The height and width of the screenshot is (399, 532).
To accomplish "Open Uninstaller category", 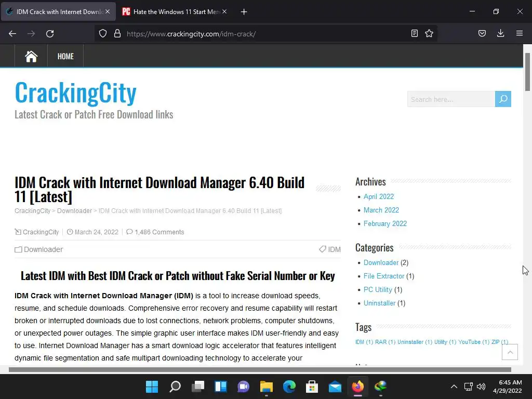I will coord(379,303).
